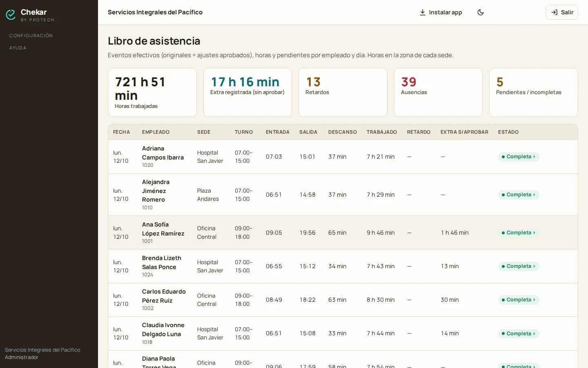The height and width of the screenshot is (368, 588).
Task: Expand Completa status for Claudia Ivonne Delgado Luna
Action: coord(519,334)
